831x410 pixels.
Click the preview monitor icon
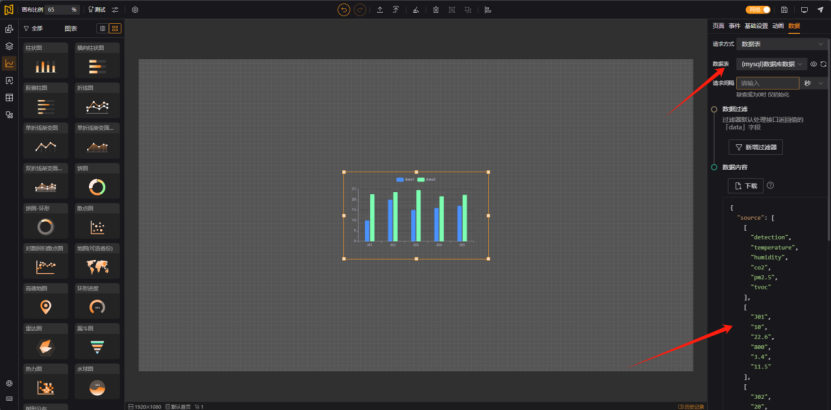[x=804, y=10]
